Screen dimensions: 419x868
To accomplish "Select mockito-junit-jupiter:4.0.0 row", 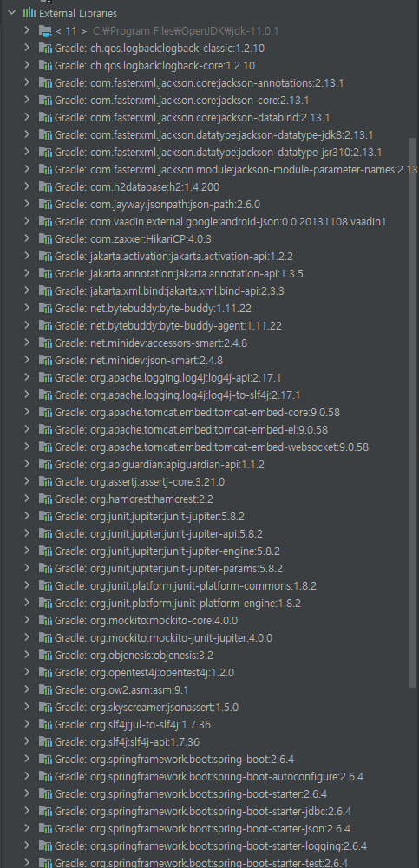I will pos(205,637).
